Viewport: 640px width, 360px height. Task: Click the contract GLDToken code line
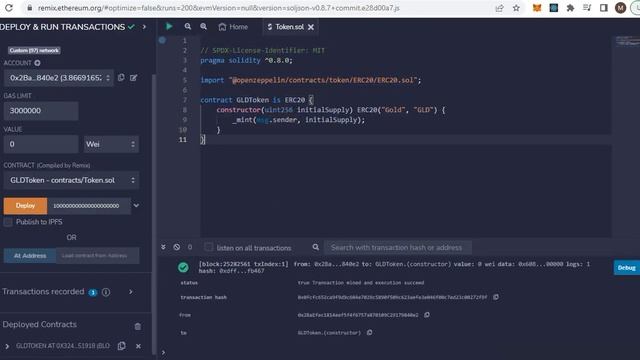point(257,100)
